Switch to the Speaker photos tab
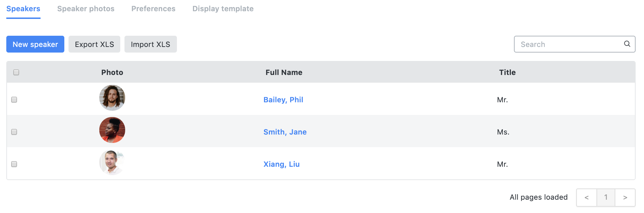This screenshot has width=644, height=213. click(86, 9)
